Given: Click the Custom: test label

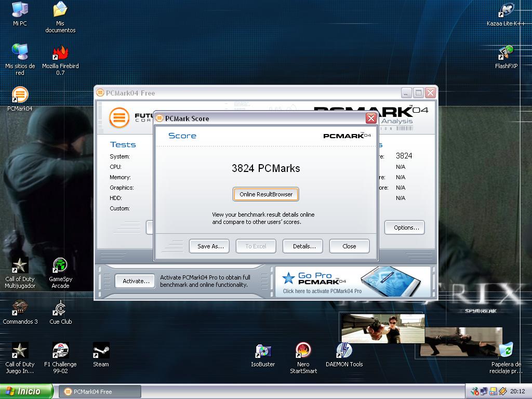Looking at the screenshot, I should (120, 208).
